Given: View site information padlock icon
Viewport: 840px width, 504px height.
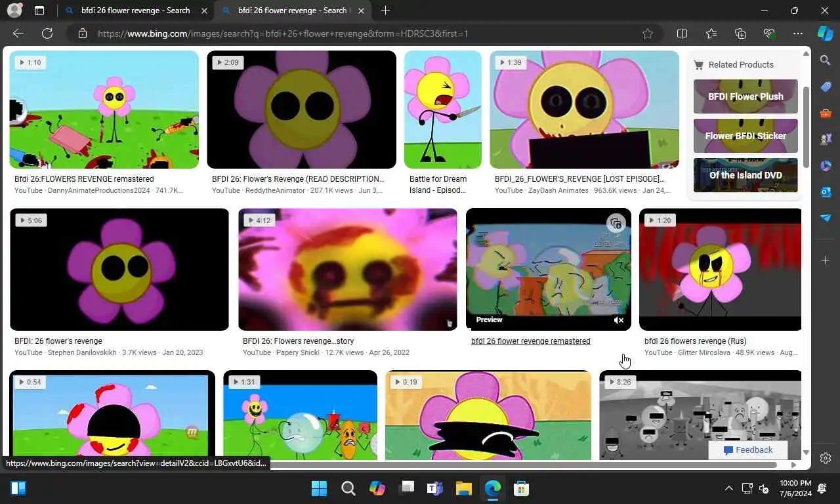Looking at the screenshot, I should 82,33.
